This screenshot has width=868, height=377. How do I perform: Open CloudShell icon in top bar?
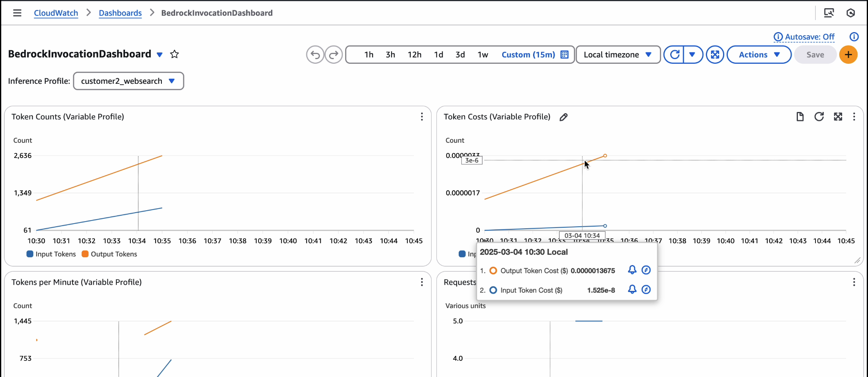click(x=829, y=13)
